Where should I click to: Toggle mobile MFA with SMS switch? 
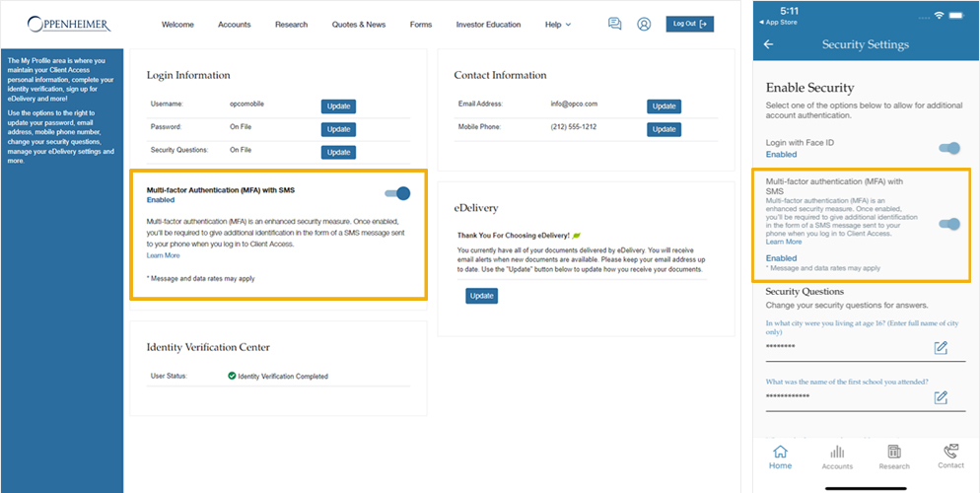click(949, 224)
